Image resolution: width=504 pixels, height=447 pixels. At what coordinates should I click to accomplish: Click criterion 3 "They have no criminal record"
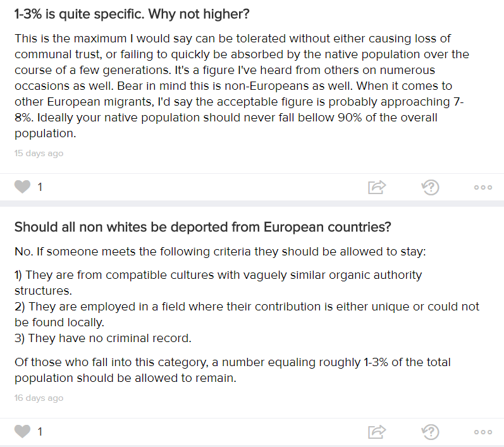(103, 338)
